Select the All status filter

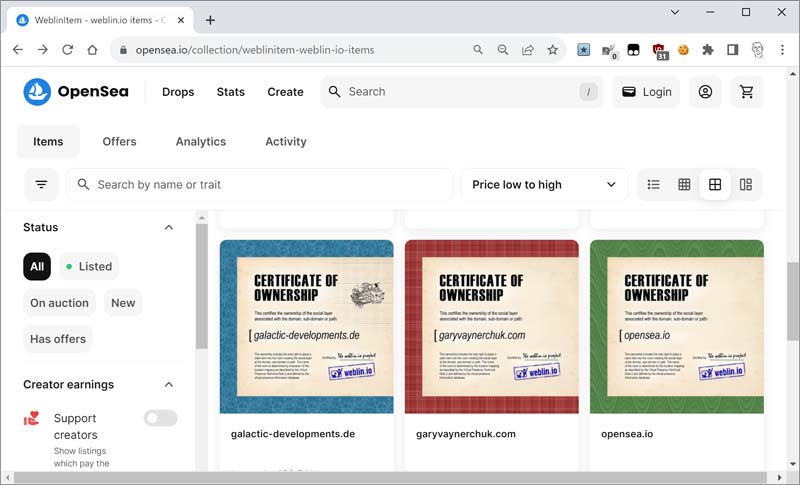coord(37,266)
